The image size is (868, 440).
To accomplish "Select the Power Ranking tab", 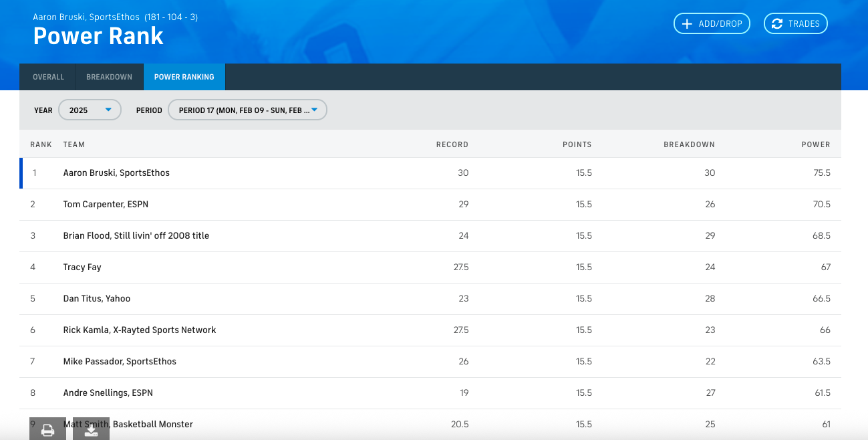I will (x=184, y=77).
